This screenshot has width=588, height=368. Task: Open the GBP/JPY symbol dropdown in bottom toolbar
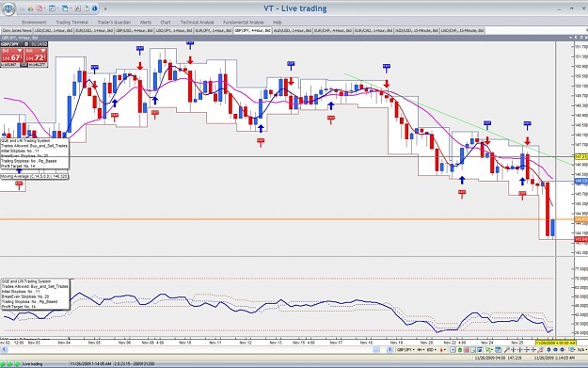[405, 349]
